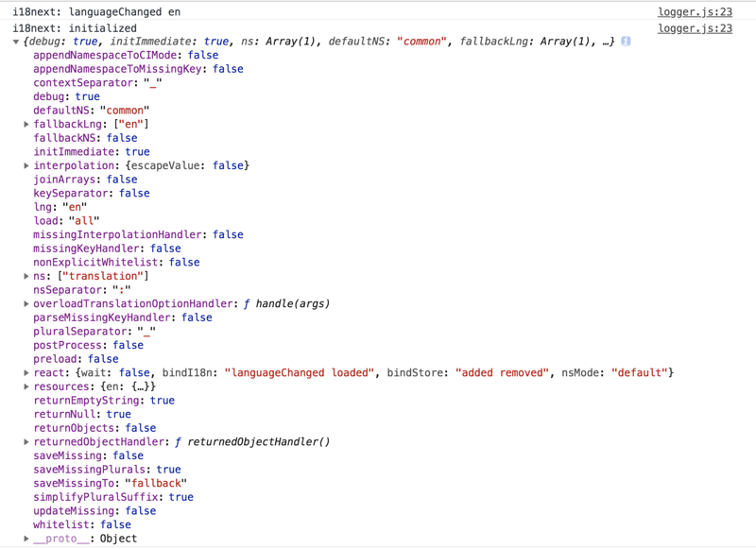This screenshot has height=549, width=756.
Task: Click the pluralSeparator property
Action: [x=94, y=332]
